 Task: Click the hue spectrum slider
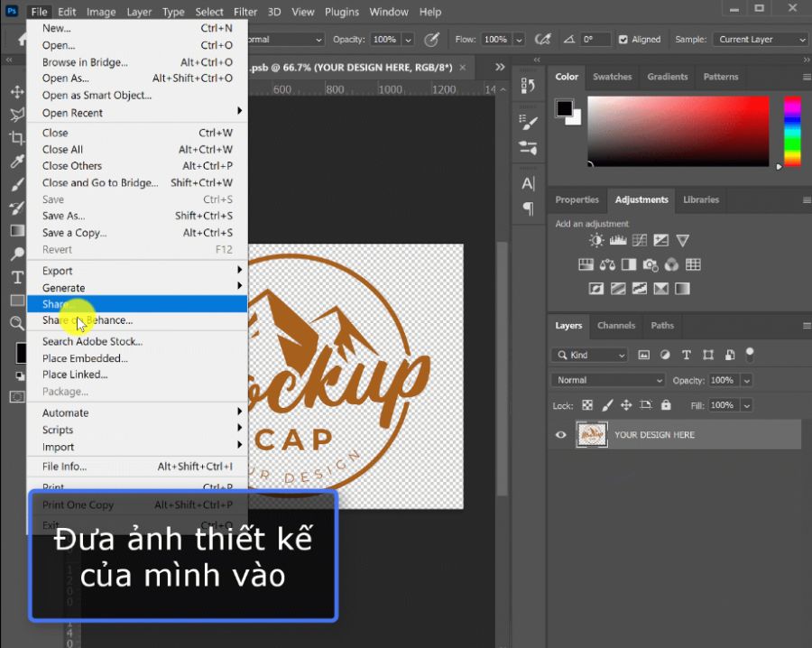coord(792,131)
